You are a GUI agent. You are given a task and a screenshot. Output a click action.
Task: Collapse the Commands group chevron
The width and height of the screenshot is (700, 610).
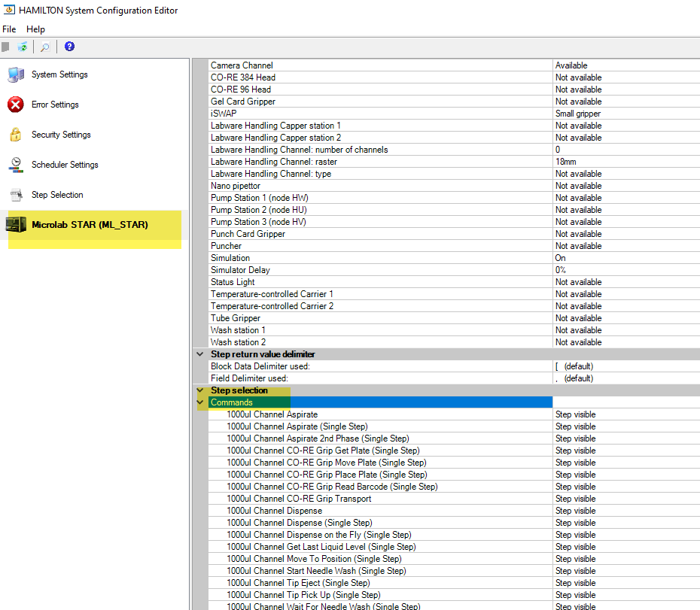[x=200, y=402]
